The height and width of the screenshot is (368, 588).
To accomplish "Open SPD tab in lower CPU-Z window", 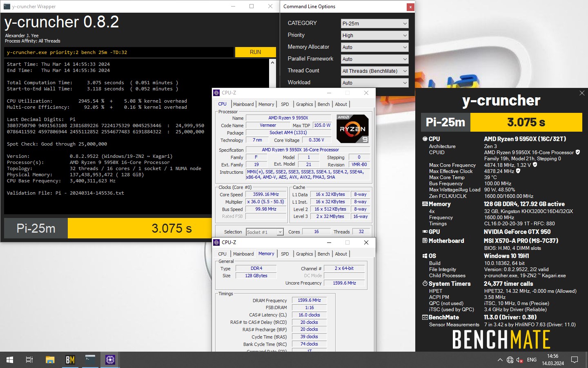I will 285,254.
